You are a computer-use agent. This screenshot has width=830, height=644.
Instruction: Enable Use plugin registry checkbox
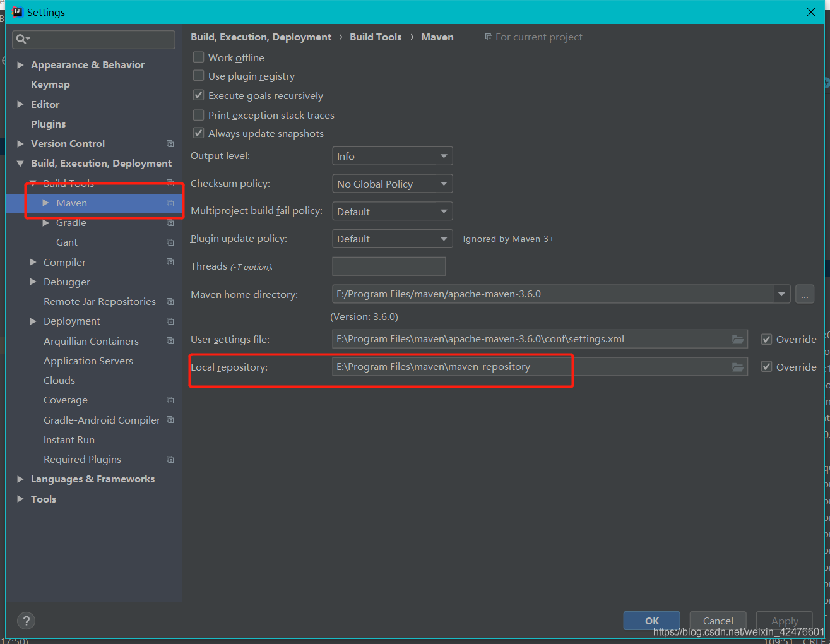coord(198,76)
